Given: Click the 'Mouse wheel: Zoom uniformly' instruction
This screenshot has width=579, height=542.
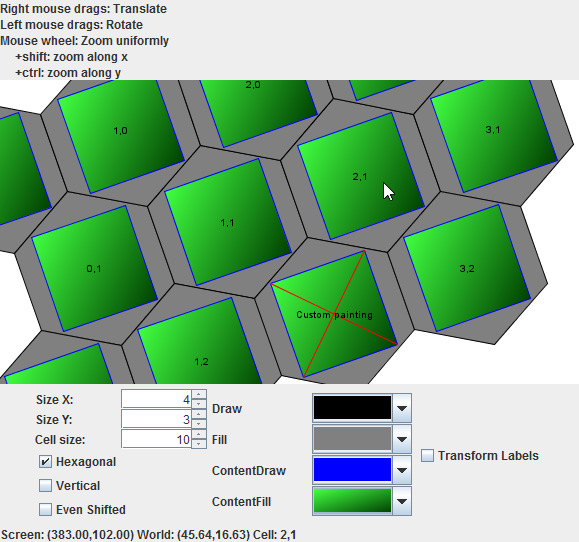Looking at the screenshot, I should [x=85, y=41].
